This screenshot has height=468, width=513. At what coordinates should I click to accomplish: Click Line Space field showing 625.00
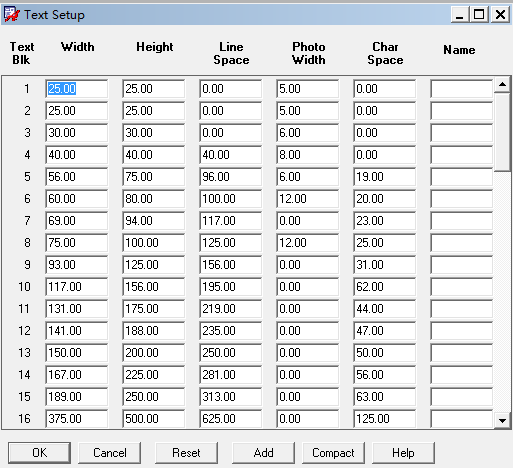click(230, 419)
